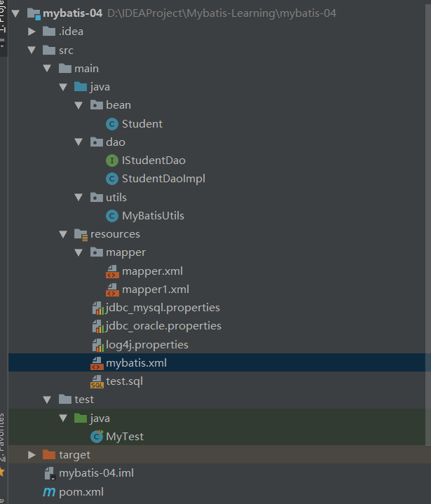
Task: Collapse the java source folder under main
Action: (63, 87)
